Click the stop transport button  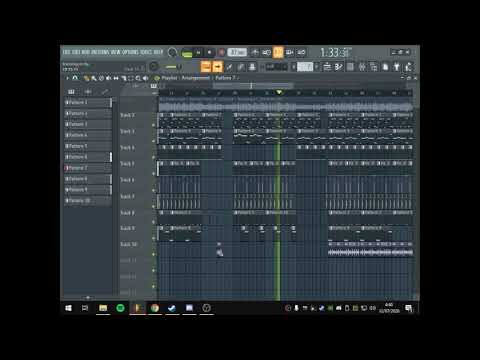tap(209, 52)
